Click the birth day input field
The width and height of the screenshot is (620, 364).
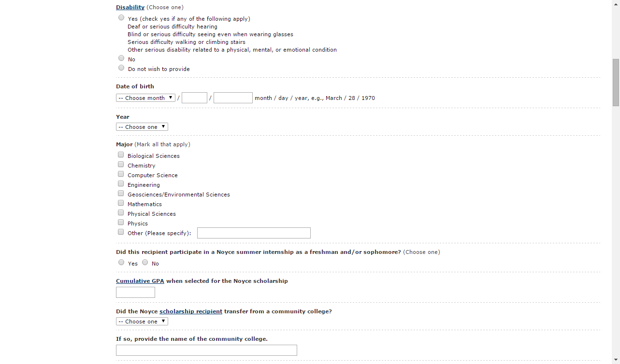point(194,98)
